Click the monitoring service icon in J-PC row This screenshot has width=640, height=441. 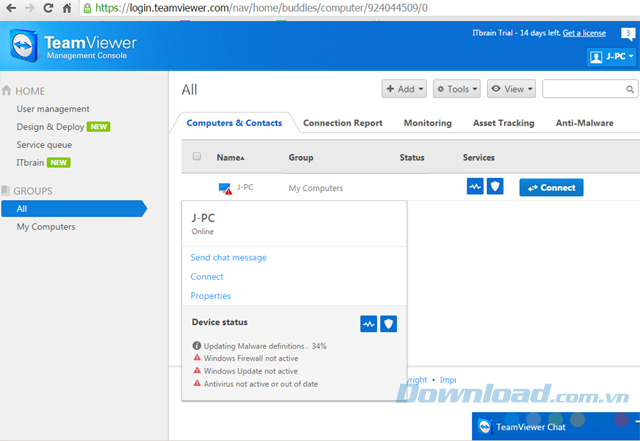click(475, 187)
